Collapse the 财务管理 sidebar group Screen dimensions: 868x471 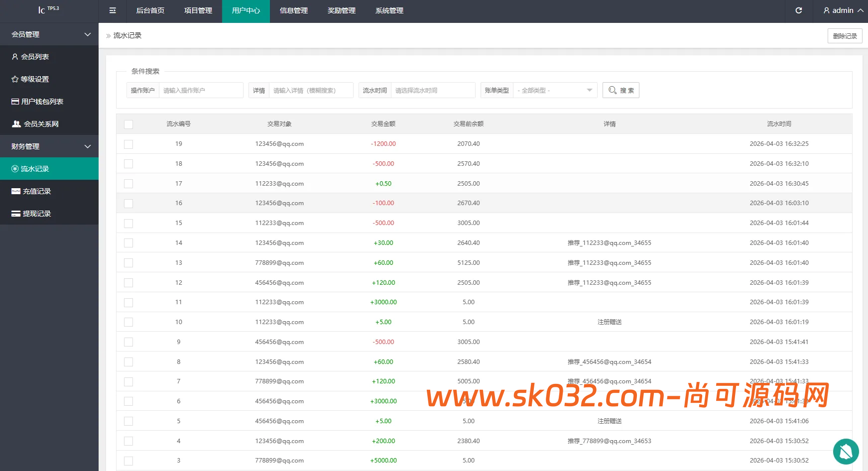pos(49,146)
